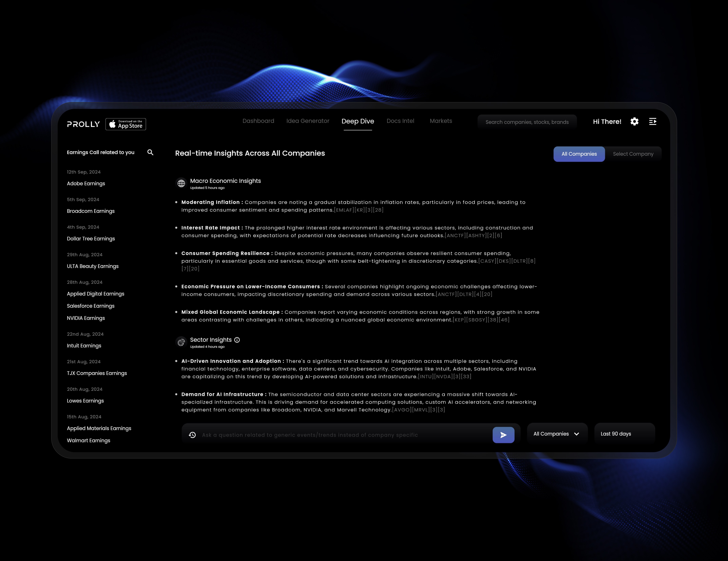Switch to the Docs Intel tab

pyautogui.click(x=400, y=121)
